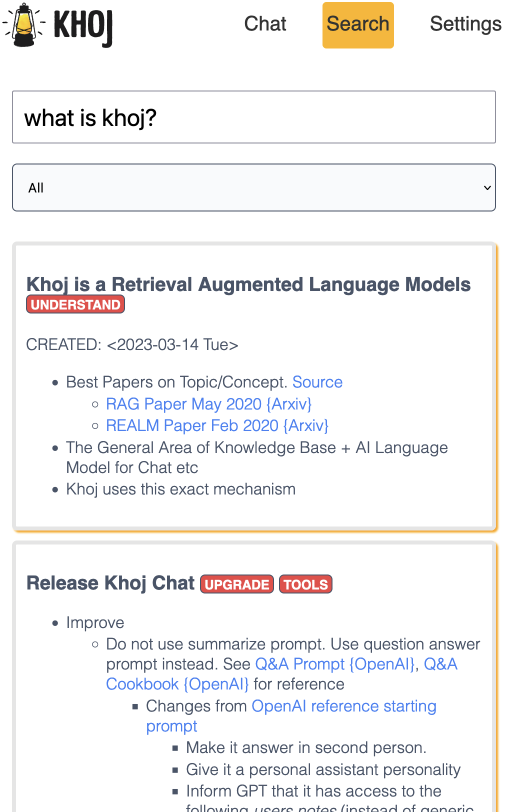This screenshot has height=812, width=512.
Task: Click the dropdown chevron arrow
Action: (487, 188)
